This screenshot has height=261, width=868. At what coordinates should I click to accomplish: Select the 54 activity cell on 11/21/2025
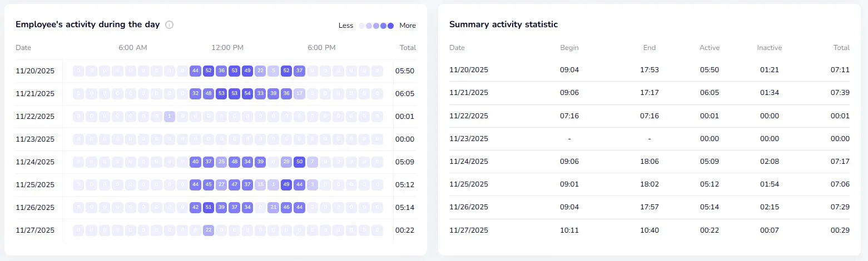coord(247,94)
